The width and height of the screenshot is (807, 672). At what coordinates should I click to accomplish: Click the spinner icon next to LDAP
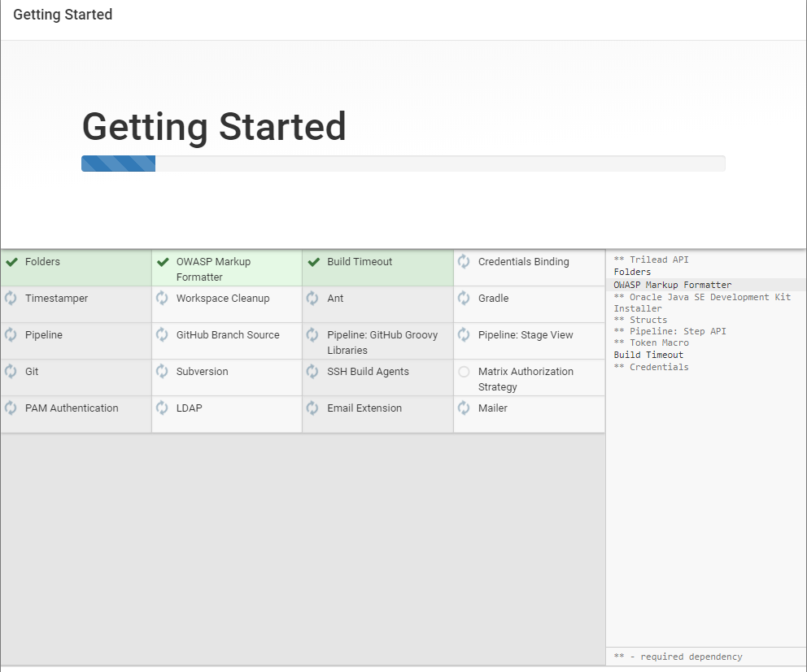click(x=162, y=408)
